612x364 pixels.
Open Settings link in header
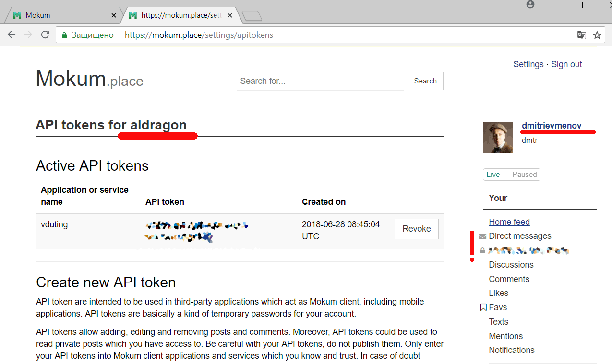pos(528,64)
